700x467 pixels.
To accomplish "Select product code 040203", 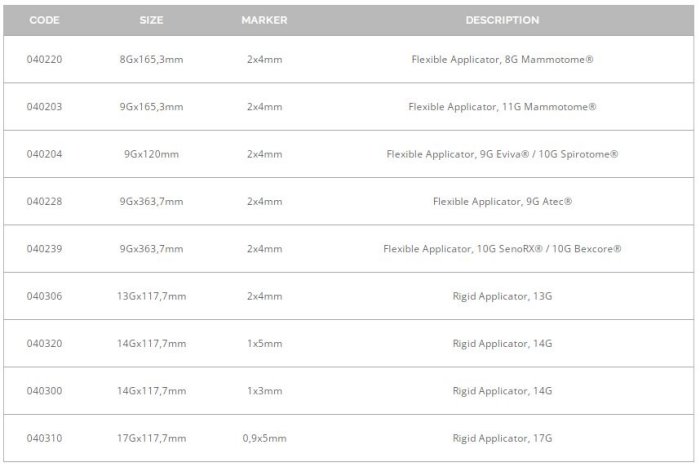I will (x=44, y=107).
